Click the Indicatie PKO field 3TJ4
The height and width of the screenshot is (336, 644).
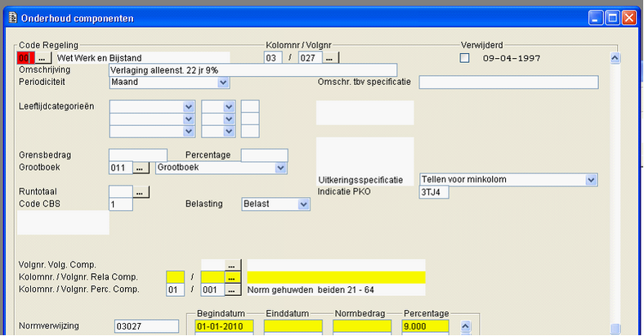coord(434,192)
